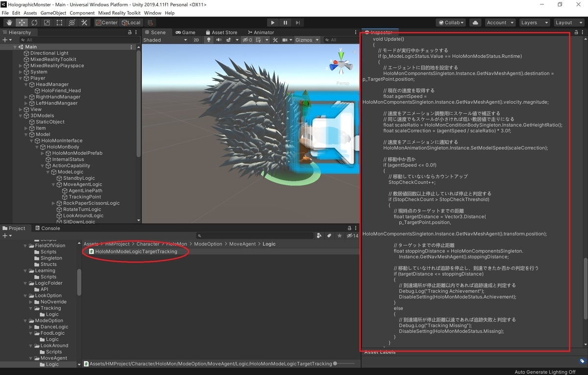Image resolution: width=588 pixels, height=375 pixels.
Task: Collapse the Player object in Hierarchy
Action: click(x=21, y=78)
